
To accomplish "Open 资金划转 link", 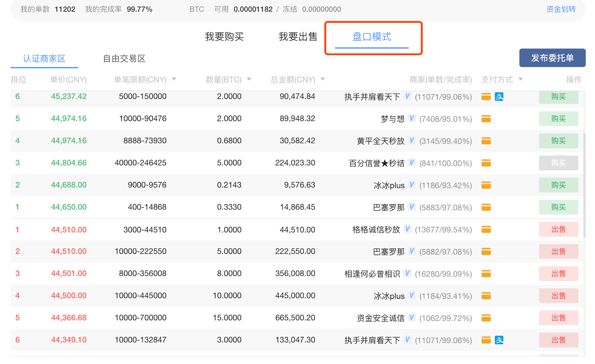I will pos(561,9).
